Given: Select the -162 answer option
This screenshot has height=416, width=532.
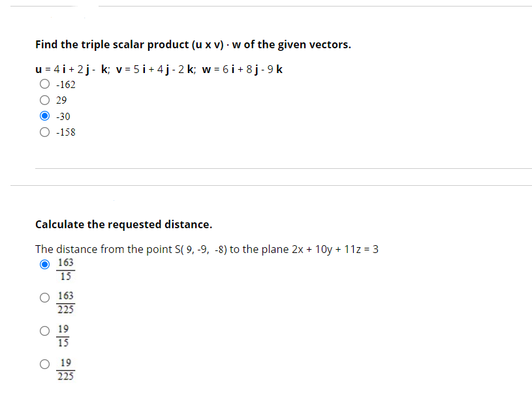Looking at the screenshot, I should pyautogui.click(x=44, y=84).
